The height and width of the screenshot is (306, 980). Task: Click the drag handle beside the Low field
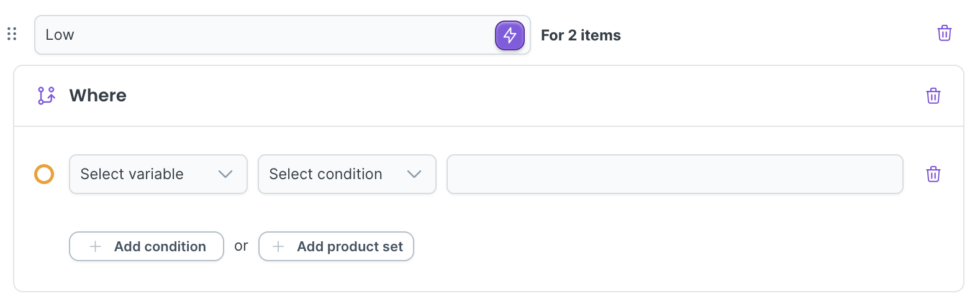[12, 34]
